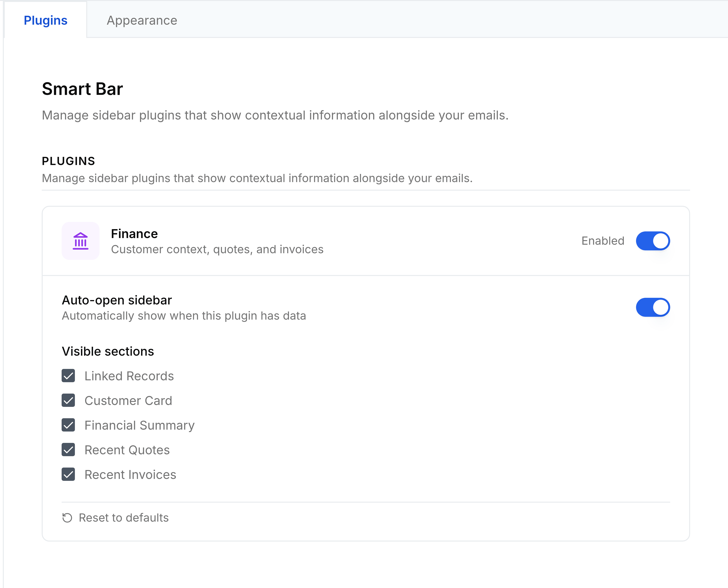Click the Customer Card label
728x588 pixels.
(x=128, y=401)
